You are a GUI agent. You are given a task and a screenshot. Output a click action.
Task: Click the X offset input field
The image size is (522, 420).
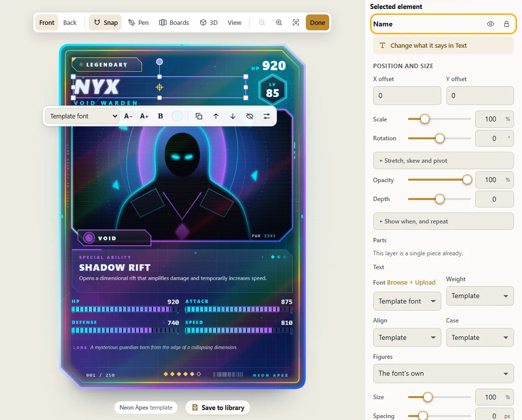pos(407,96)
